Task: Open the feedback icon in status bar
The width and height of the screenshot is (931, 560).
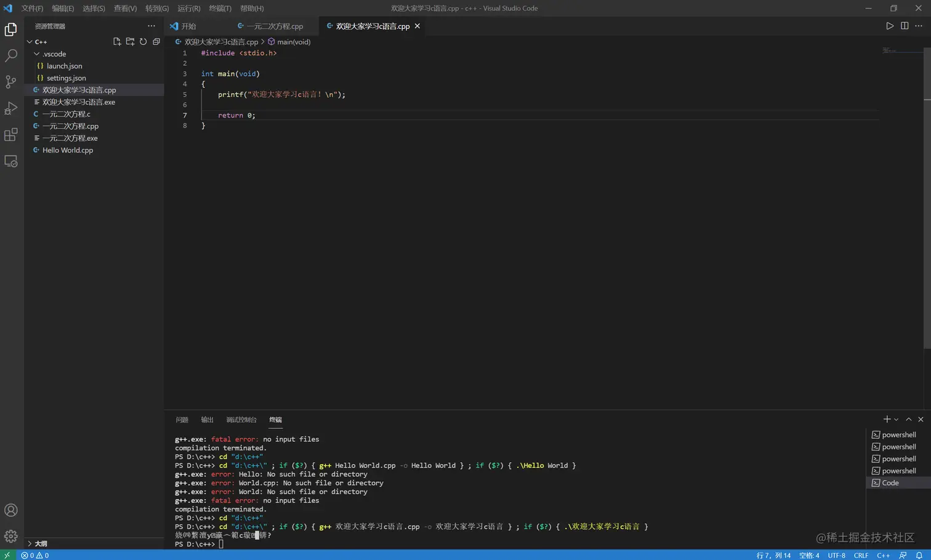Action: click(x=903, y=555)
